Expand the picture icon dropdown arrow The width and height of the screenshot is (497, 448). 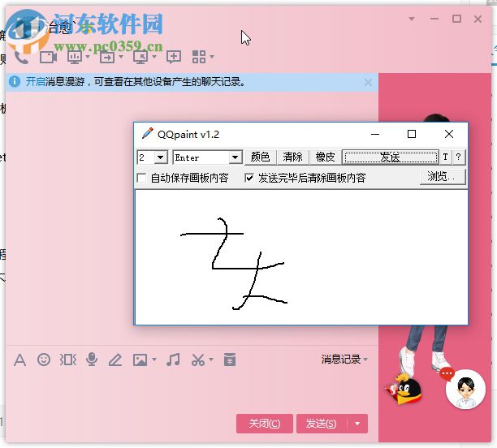(x=154, y=360)
